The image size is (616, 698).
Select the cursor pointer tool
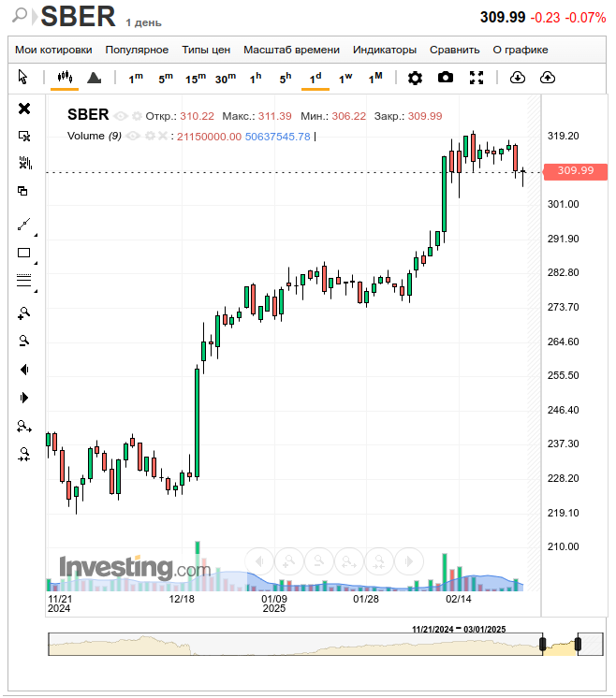pyautogui.click(x=22, y=77)
